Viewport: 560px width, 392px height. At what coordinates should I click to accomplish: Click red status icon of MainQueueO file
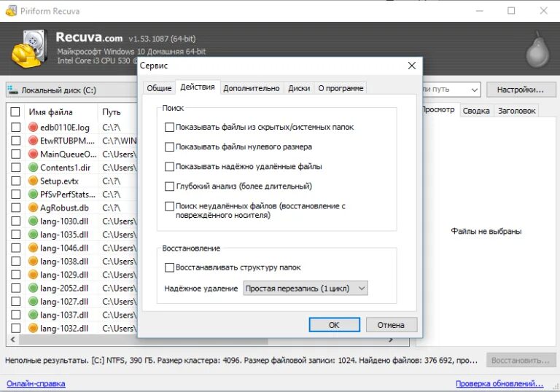pyautogui.click(x=33, y=154)
